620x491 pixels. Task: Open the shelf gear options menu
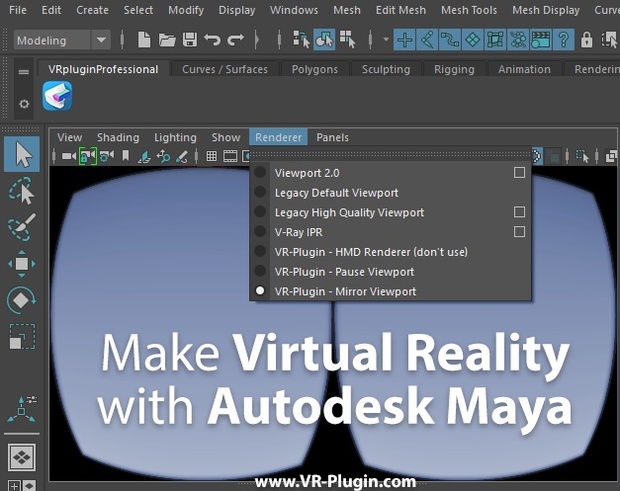tap(24, 104)
